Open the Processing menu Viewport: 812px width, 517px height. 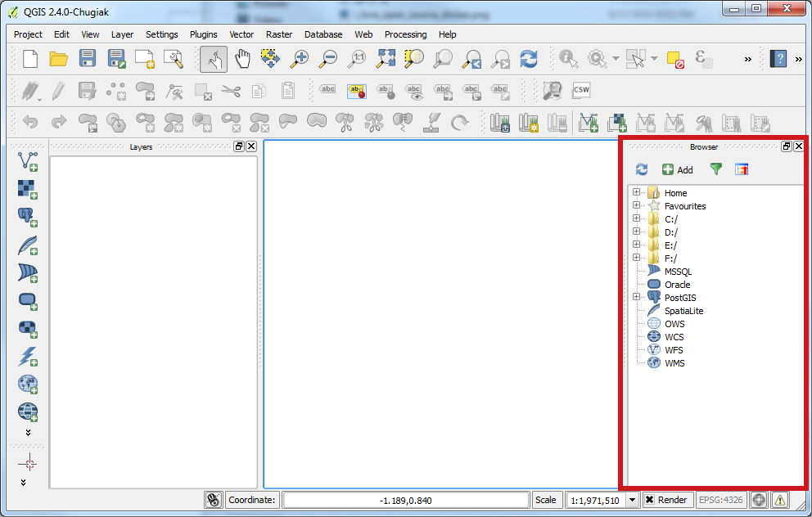[x=405, y=34]
